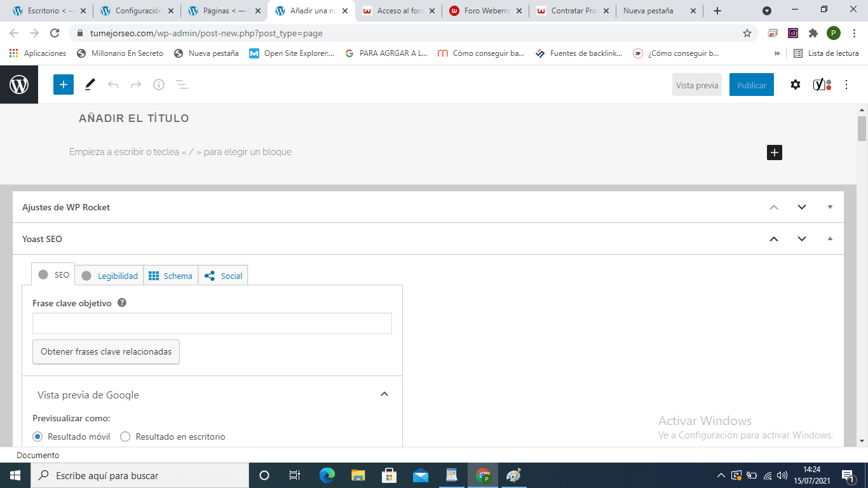This screenshot has height=488, width=868.
Task: Select Resultado móvil radio button
Action: click(37, 437)
